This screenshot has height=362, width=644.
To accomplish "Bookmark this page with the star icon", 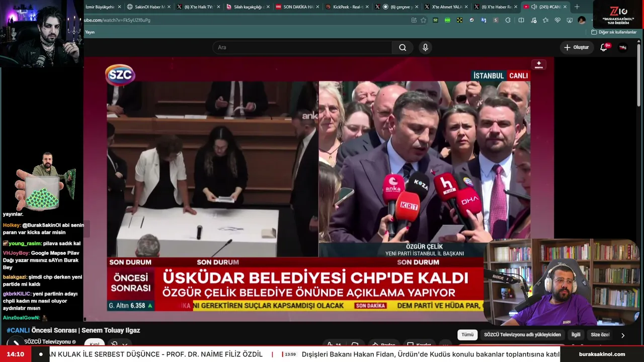I will point(423,20).
